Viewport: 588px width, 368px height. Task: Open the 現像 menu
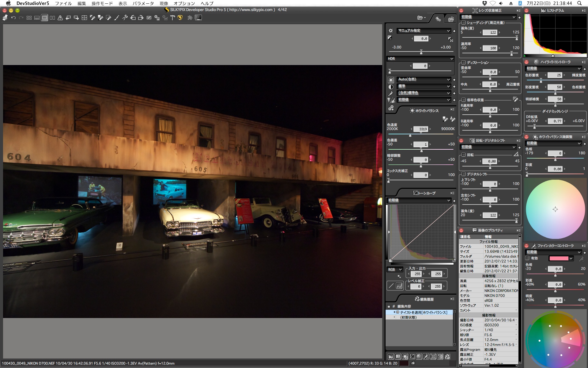[164, 3]
